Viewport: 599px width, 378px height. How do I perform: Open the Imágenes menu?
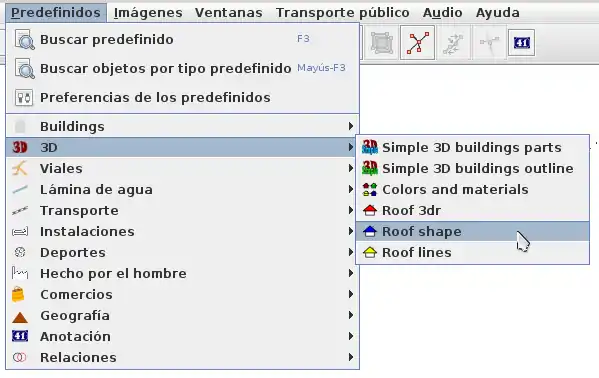point(148,13)
